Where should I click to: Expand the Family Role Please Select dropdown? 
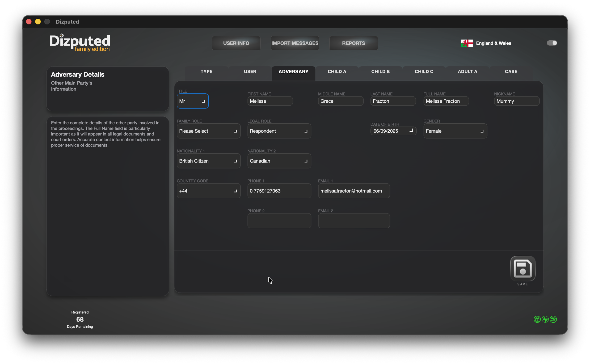tap(208, 131)
